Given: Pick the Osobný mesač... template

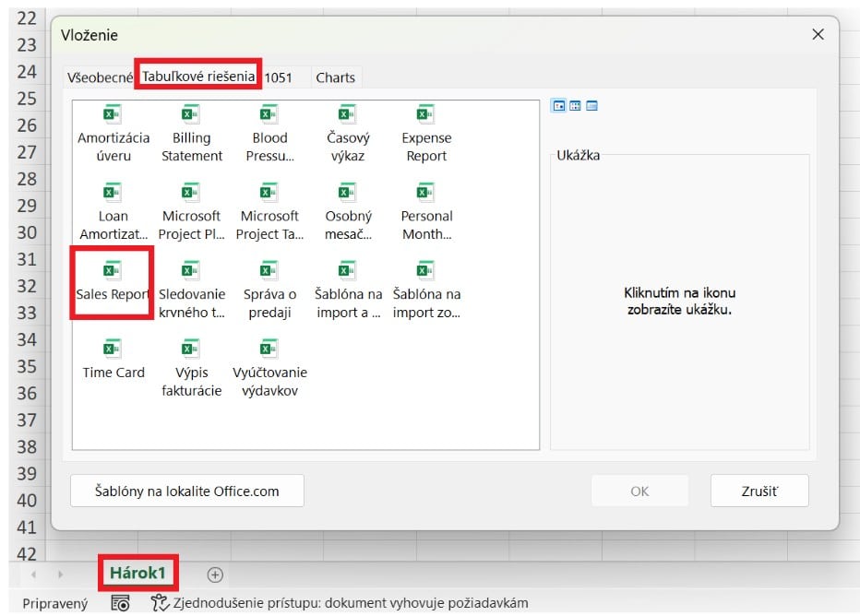Looking at the screenshot, I should pyautogui.click(x=348, y=212).
